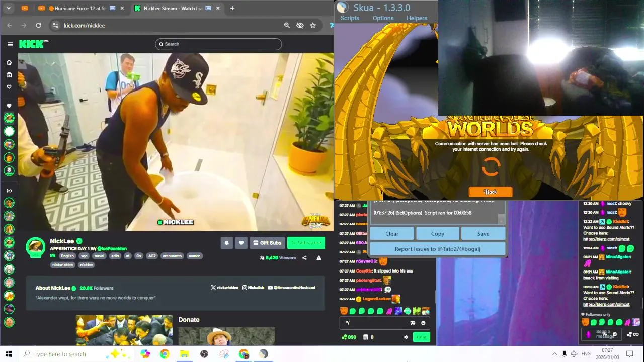Screen dimensions: 644x362
Task: Open the emoji picker in Kick chat
Action: (423, 323)
